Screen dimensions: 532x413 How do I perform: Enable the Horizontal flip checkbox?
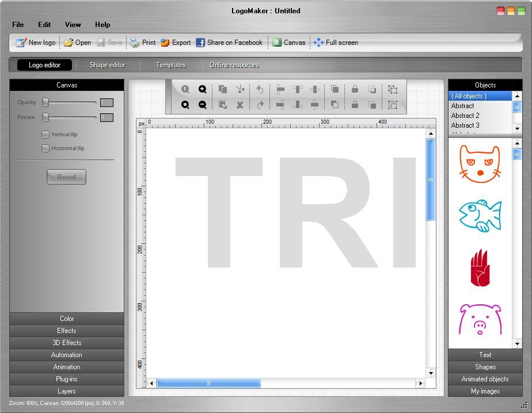45,148
